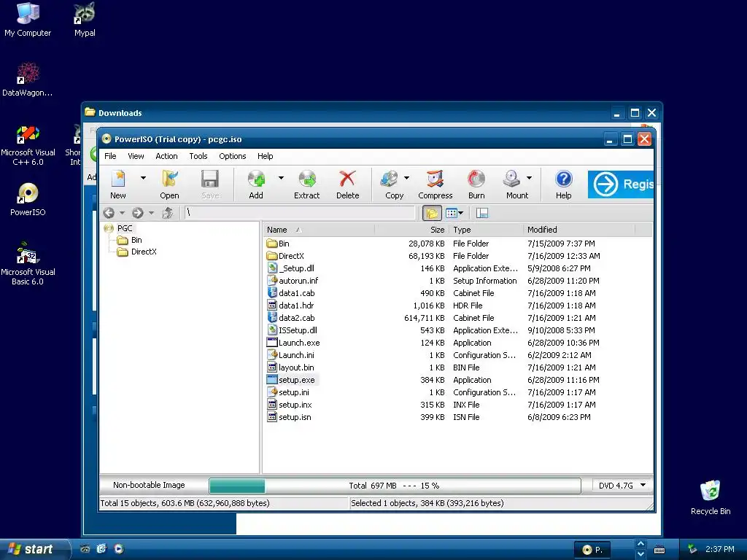Select the data1.hdr file
The width and height of the screenshot is (747, 560).
(296, 306)
